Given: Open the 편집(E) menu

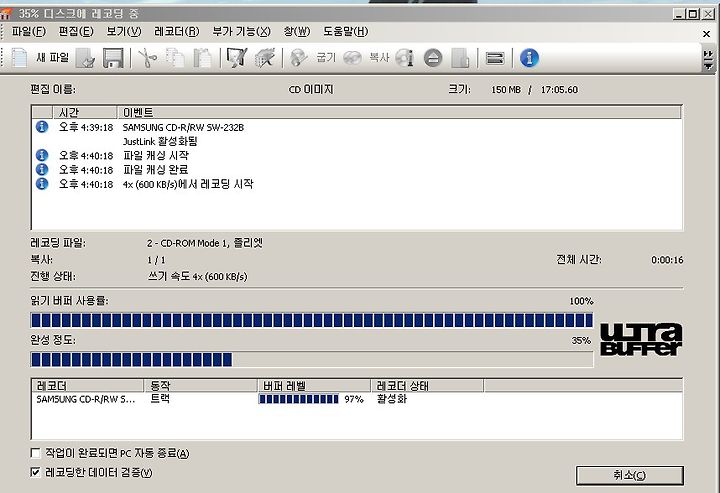Looking at the screenshot, I should [76, 31].
